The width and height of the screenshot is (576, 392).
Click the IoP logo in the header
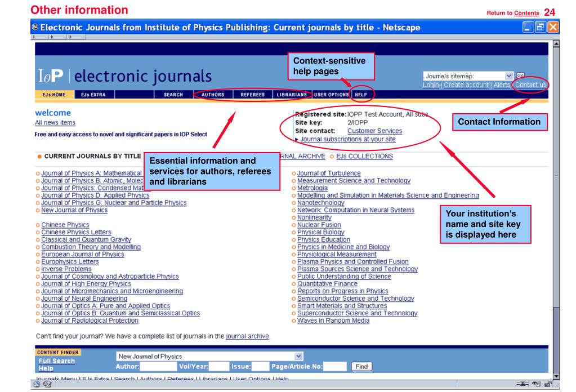pyautogui.click(x=51, y=75)
